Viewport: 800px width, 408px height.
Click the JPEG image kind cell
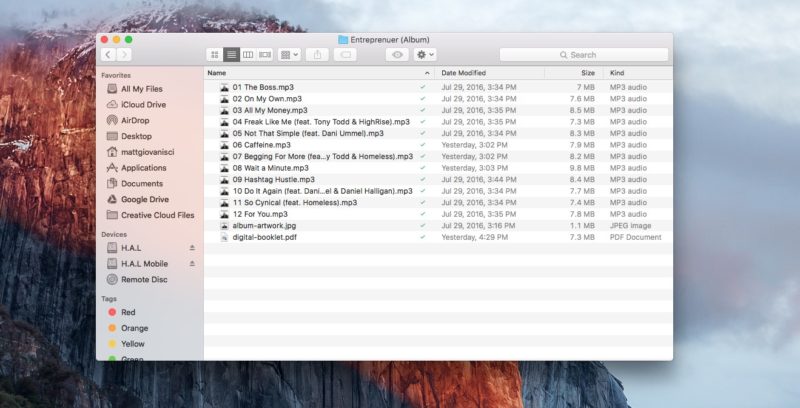(x=631, y=225)
